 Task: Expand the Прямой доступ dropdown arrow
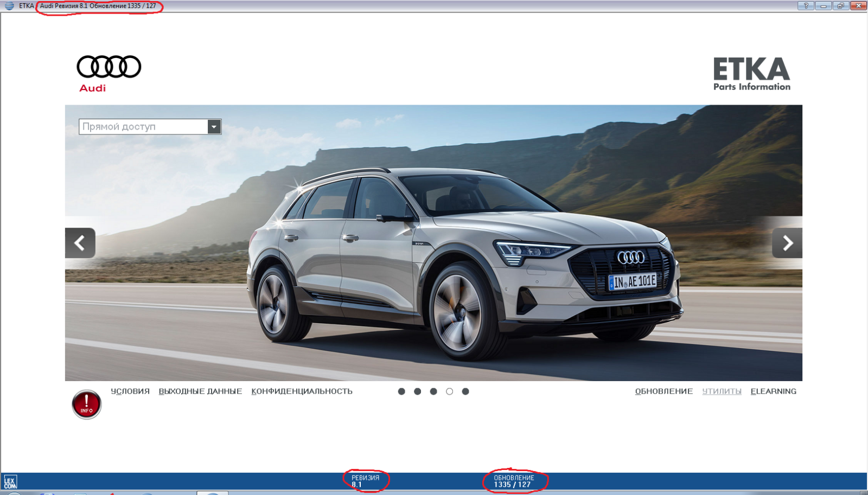pos(214,127)
